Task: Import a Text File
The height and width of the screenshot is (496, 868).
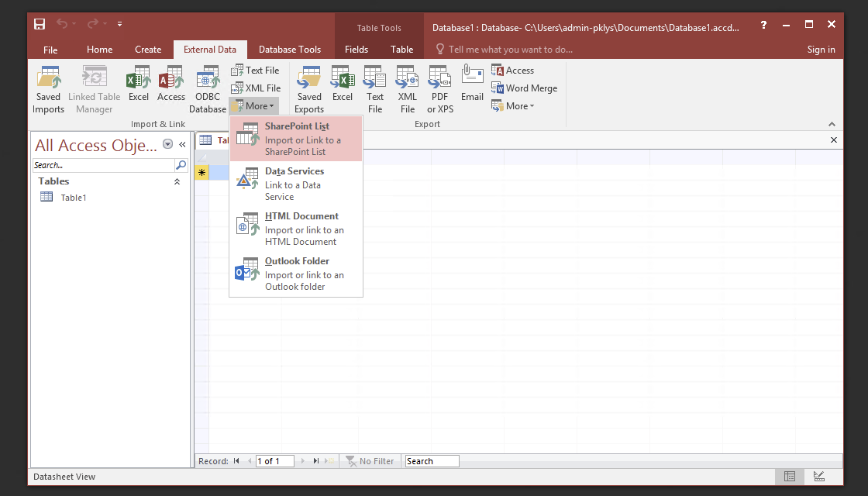Action: pos(256,70)
